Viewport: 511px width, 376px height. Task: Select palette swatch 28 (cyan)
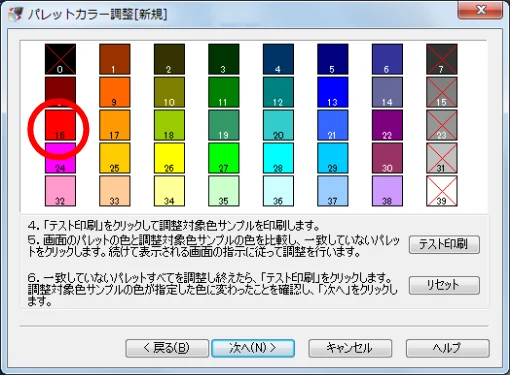pyautogui.click(x=278, y=158)
